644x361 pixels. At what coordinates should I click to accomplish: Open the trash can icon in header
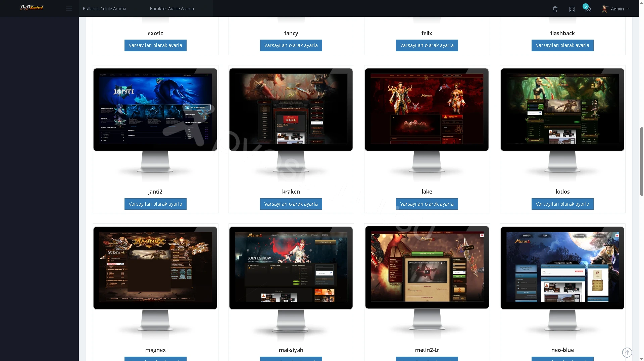click(555, 9)
